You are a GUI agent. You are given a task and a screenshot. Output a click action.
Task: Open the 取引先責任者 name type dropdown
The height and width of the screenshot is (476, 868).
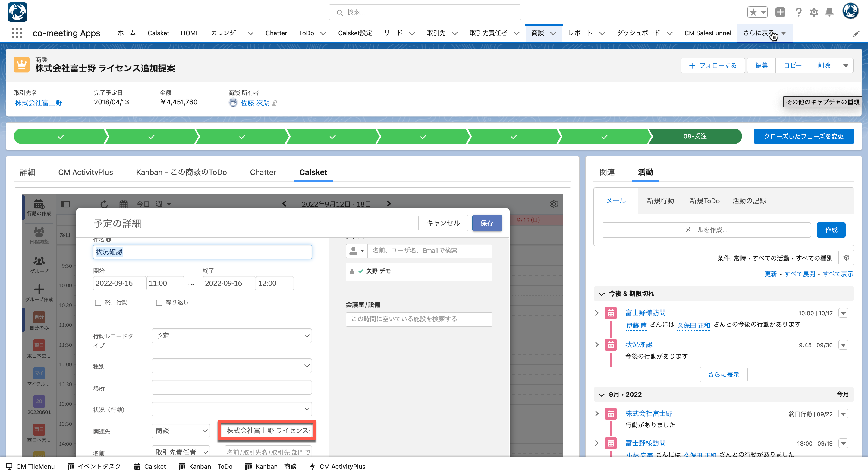(x=181, y=452)
